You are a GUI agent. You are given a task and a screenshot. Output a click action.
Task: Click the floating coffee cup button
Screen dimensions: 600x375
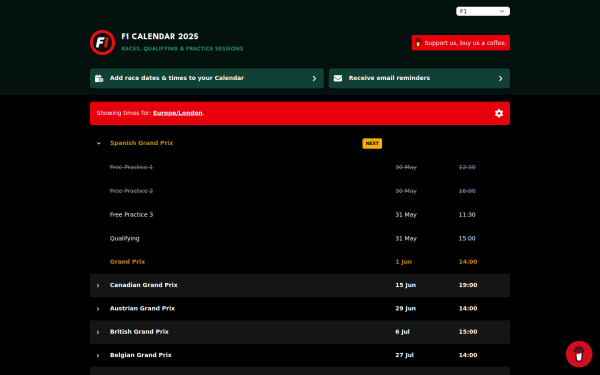pos(579,354)
